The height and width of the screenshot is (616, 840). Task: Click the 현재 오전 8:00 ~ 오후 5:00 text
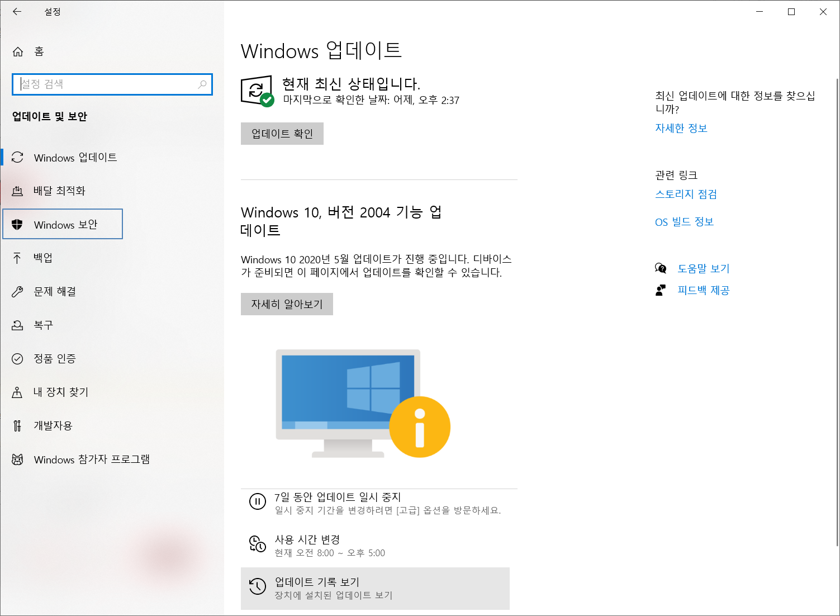point(330,553)
